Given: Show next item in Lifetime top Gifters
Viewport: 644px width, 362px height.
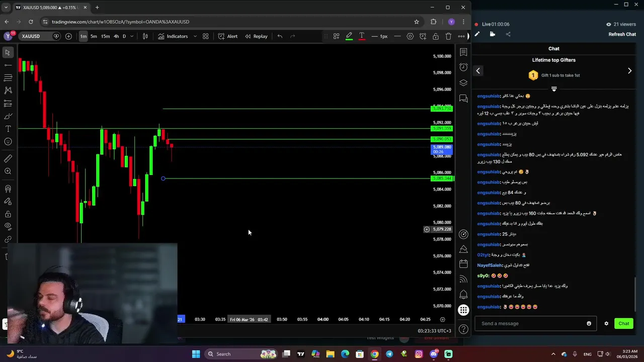Looking at the screenshot, I should click(629, 71).
